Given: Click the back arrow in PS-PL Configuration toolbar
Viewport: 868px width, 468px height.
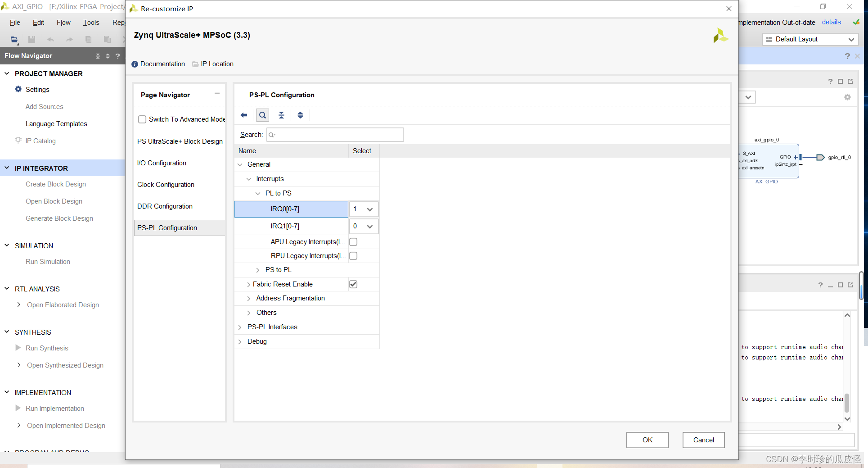Looking at the screenshot, I should [x=244, y=115].
